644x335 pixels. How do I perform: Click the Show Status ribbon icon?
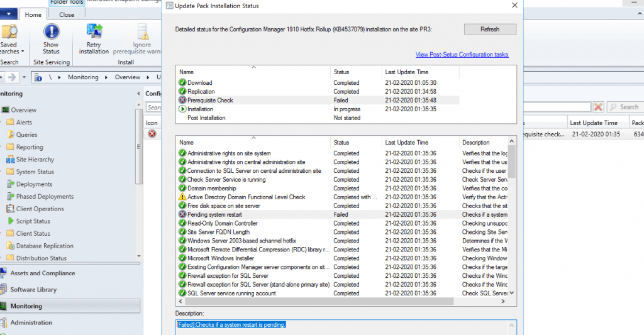click(52, 31)
